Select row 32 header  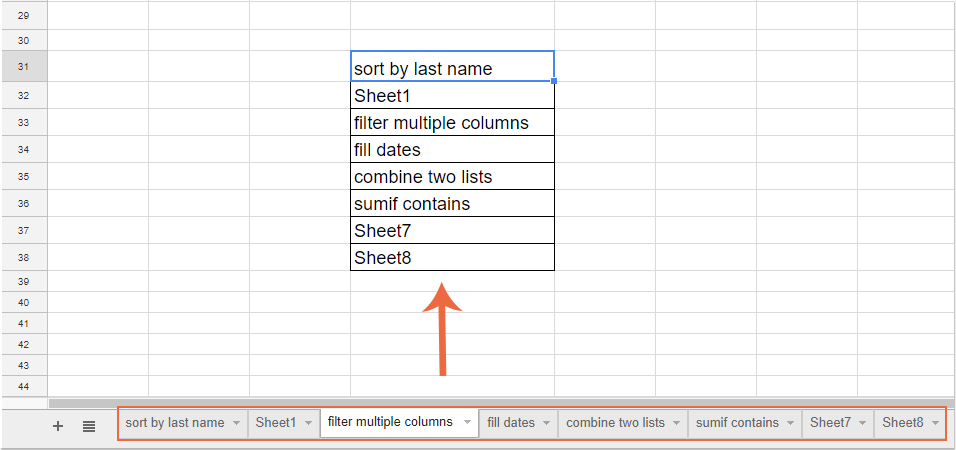tap(24, 95)
